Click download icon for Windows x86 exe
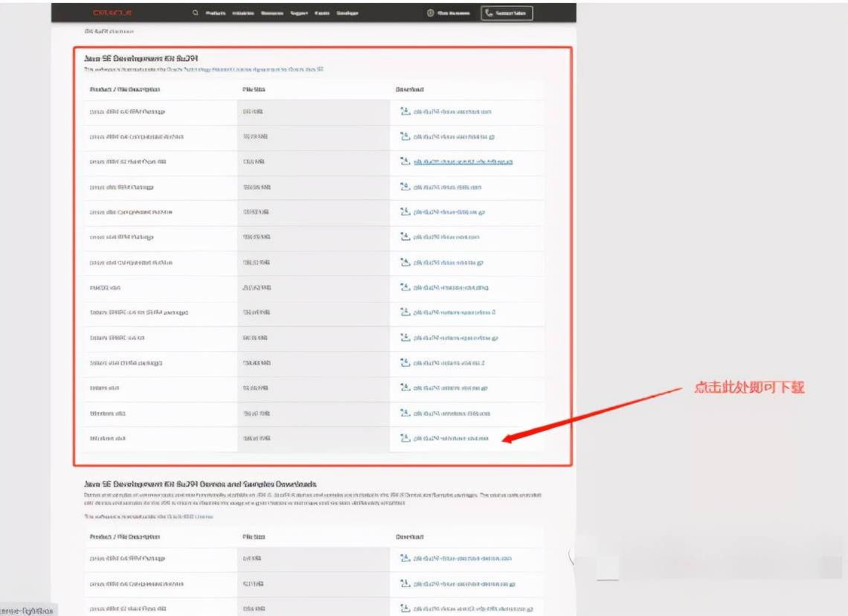This screenshot has height=616, width=848. tap(405, 413)
